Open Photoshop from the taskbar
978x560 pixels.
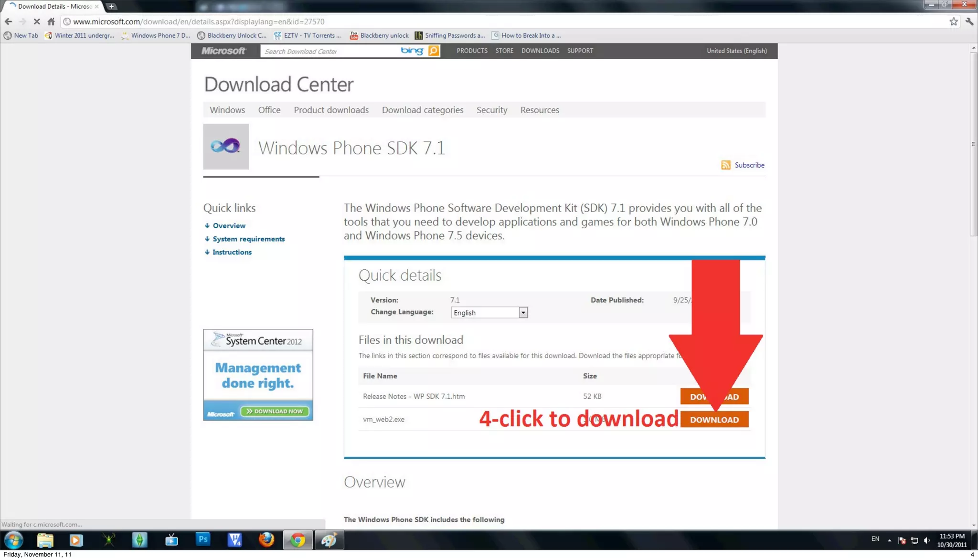coord(203,539)
